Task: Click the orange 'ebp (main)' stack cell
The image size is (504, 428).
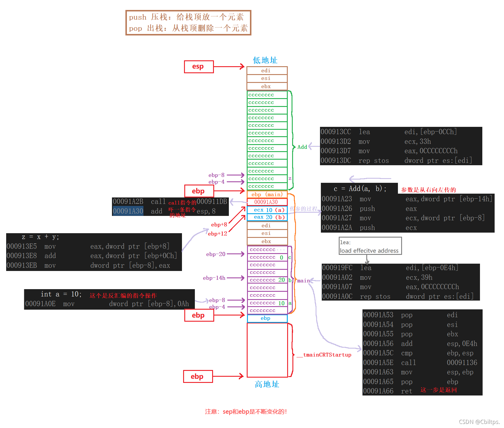Action: [x=267, y=194]
